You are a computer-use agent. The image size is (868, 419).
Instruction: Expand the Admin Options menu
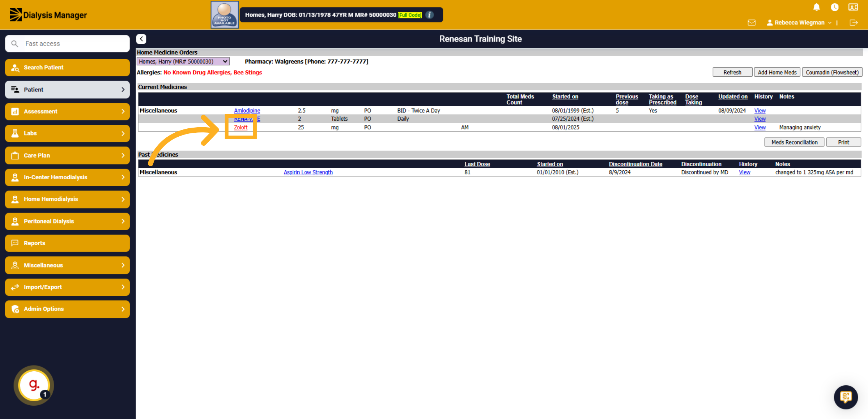(68, 309)
